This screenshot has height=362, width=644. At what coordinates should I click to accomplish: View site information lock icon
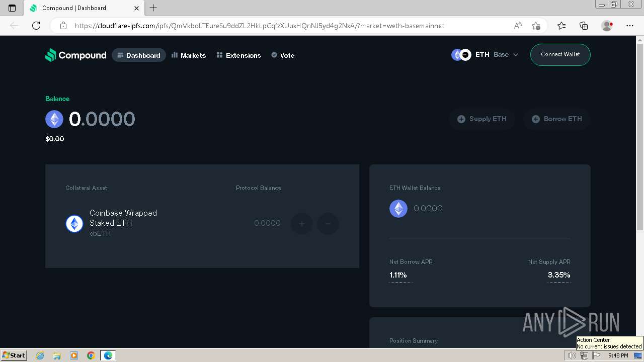coord(63,26)
